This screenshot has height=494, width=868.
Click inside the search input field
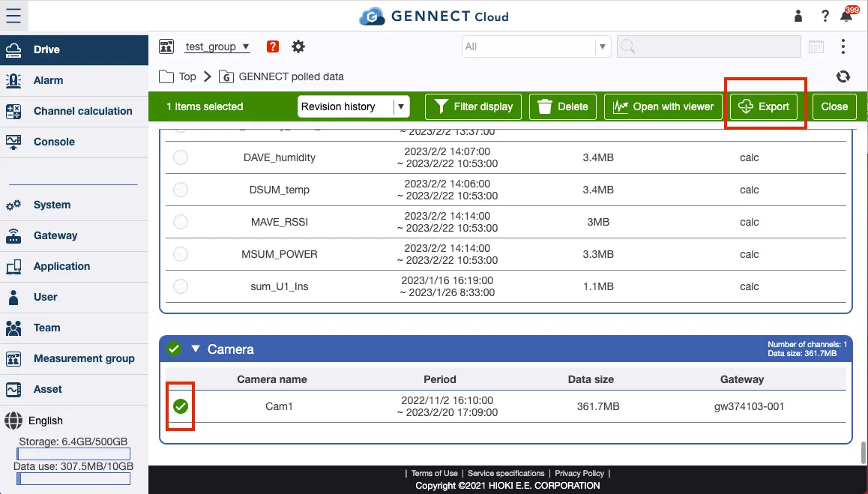pos(707,46)
